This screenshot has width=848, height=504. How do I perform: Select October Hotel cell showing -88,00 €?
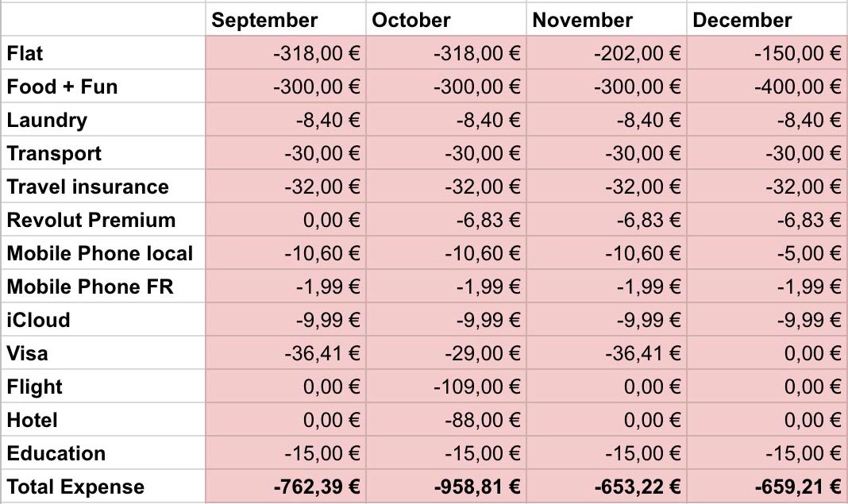point(445,420)
